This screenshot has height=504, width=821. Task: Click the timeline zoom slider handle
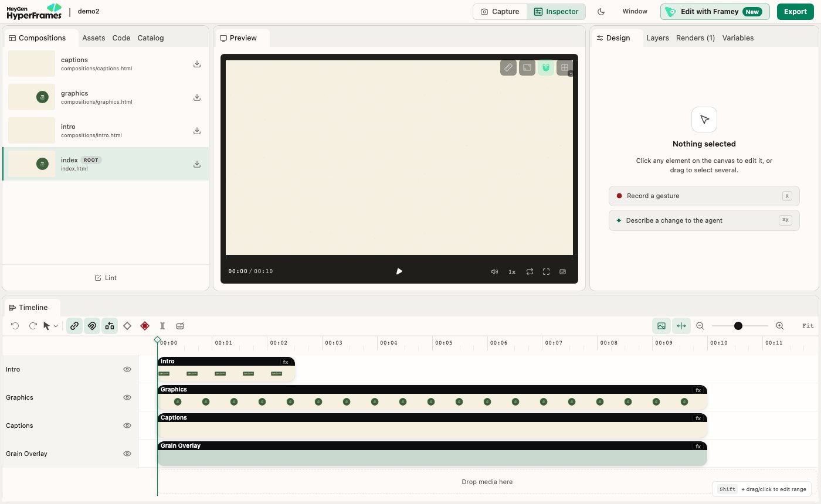click(738, 326)
